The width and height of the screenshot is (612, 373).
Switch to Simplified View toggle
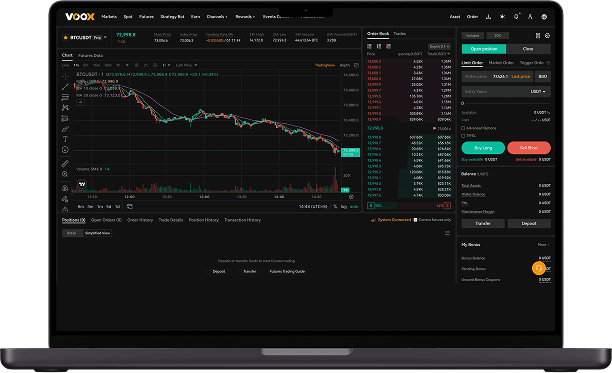[98, 233]
